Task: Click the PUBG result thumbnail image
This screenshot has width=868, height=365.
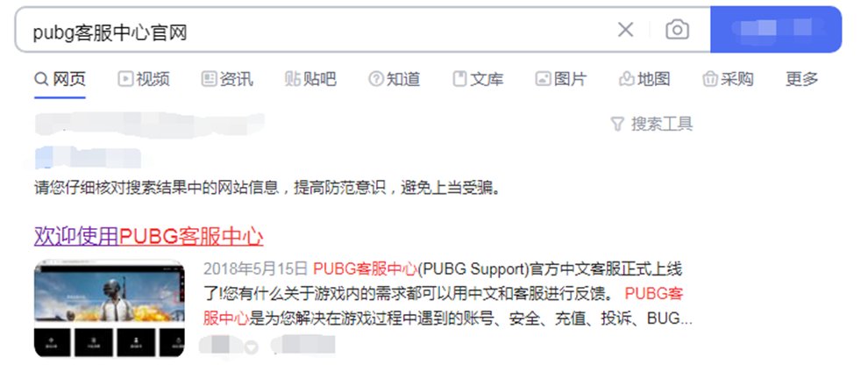Action: [110, 309]
